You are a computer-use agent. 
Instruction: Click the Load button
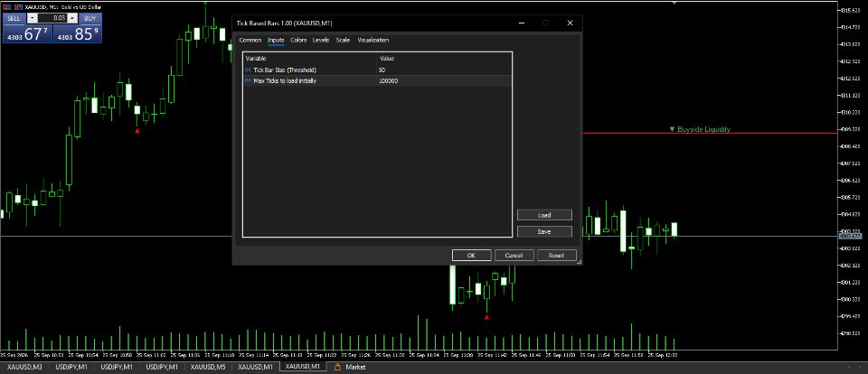coord(544,215)
